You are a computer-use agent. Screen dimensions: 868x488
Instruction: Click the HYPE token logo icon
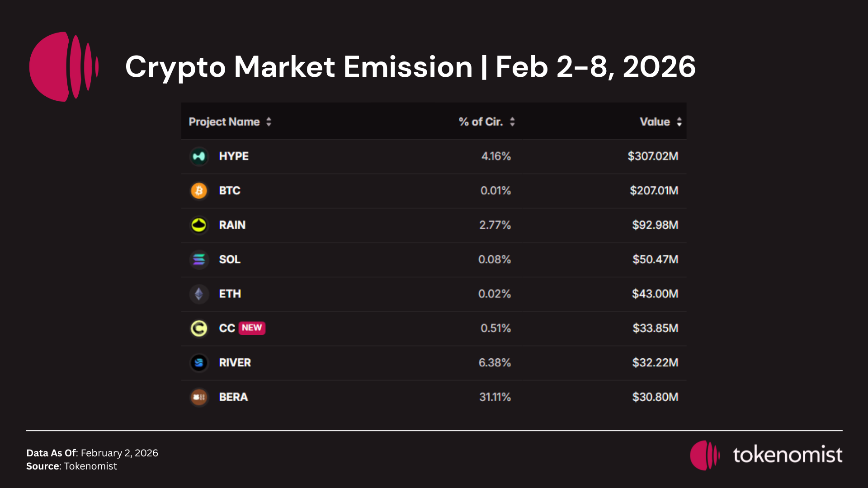[x=199, y=156]
